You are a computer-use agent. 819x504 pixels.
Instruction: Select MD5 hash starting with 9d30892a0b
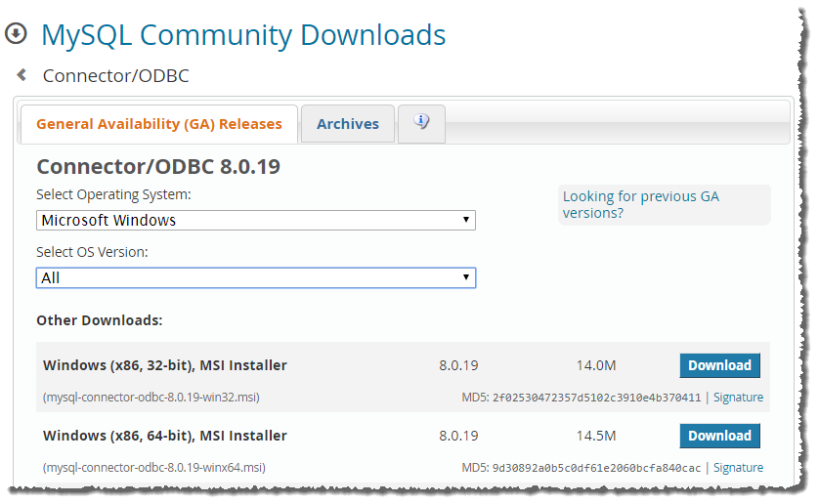coord(596,468)
